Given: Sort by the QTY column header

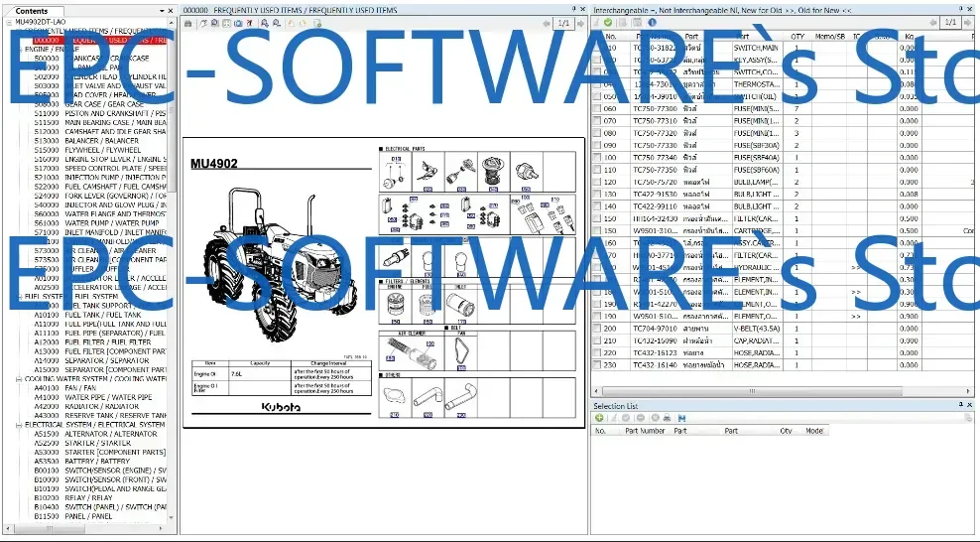Looking at the screenshot, I should (797, 37).
